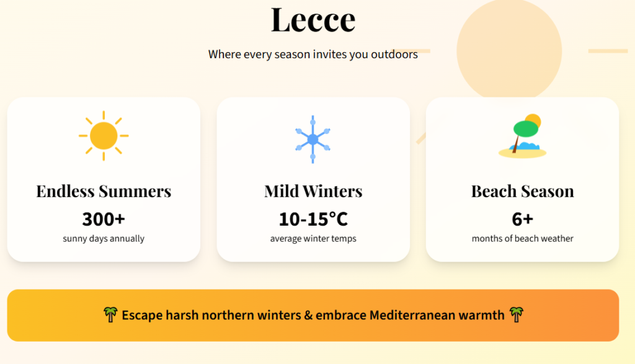Click the orange Mediterranean warmth banner text

313,315
